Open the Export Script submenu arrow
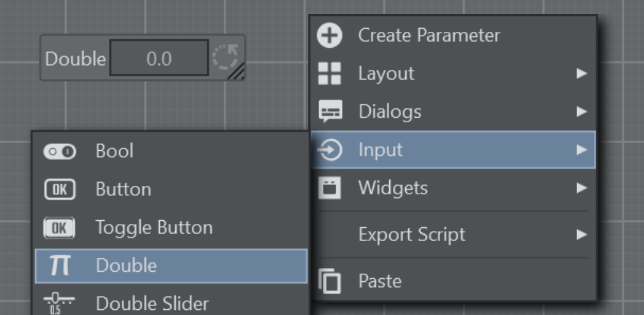 coord(581,235)
